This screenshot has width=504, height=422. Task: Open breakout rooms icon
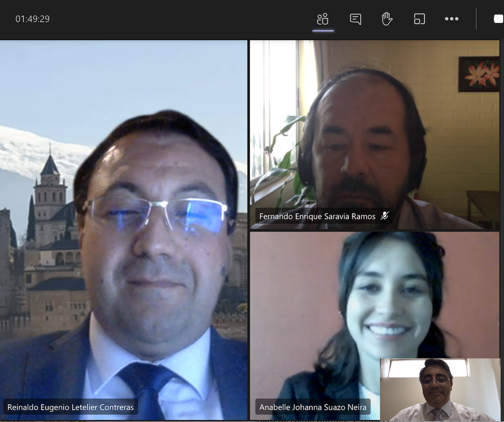click(x=419, y=19)
